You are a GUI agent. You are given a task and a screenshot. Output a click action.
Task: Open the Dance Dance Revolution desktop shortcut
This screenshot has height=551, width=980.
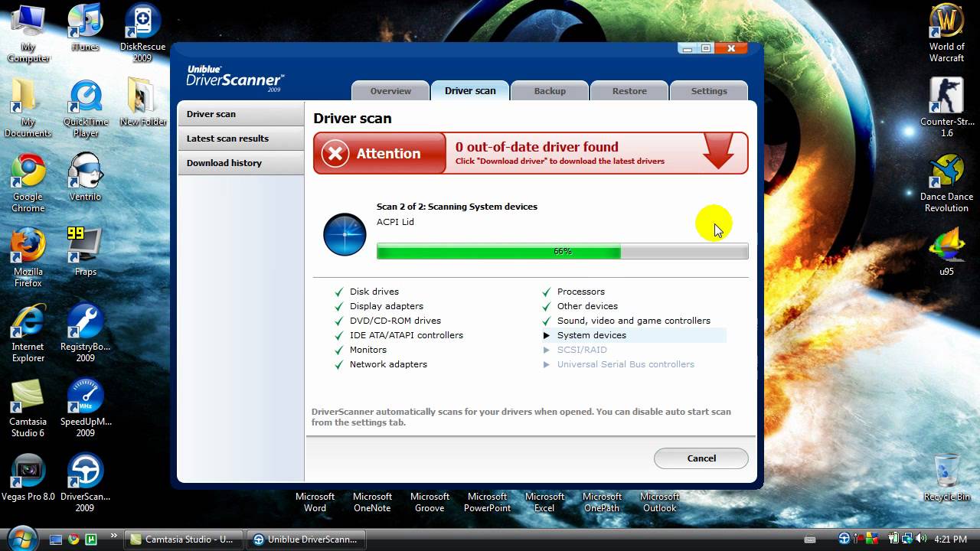[x=946, y=183]
